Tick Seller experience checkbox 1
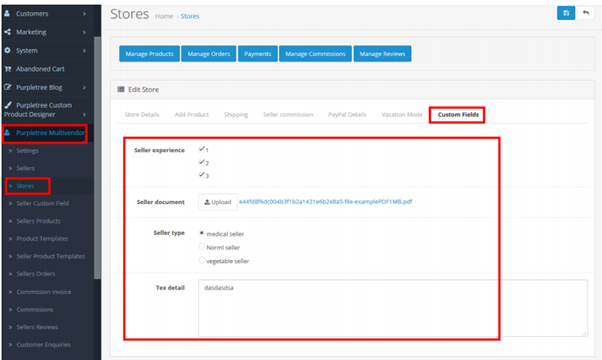602x360 pixels. pos(202,149)
